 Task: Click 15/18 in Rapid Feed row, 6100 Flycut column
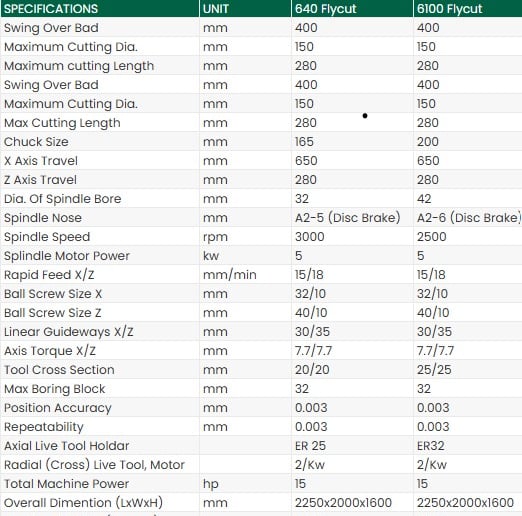click(431, 275)
